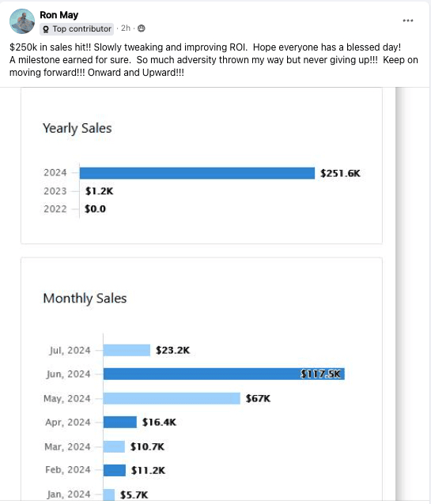
Task: Click the Monthly Sales chart title
Action: pyautogui.click(x=85, y=299)
